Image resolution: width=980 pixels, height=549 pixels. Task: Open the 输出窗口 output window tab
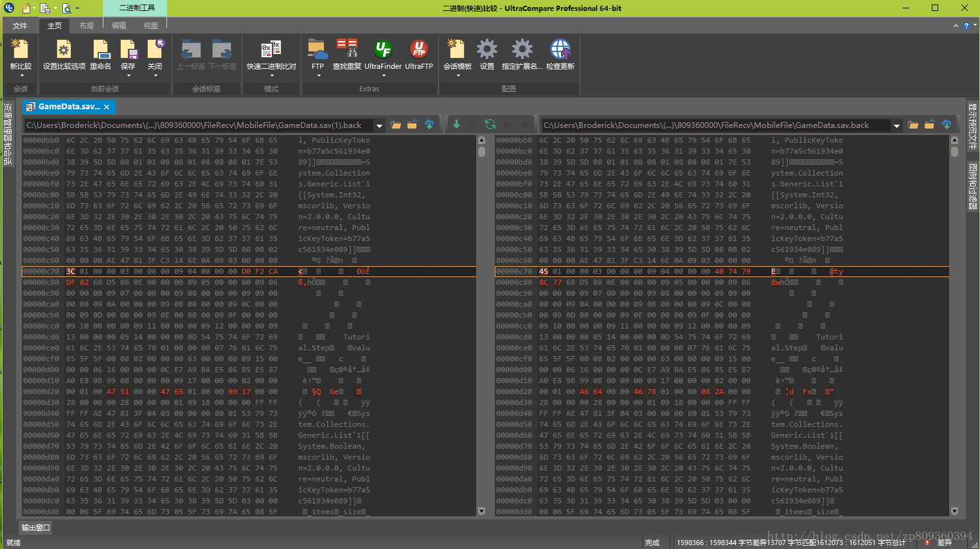[35, 528]
